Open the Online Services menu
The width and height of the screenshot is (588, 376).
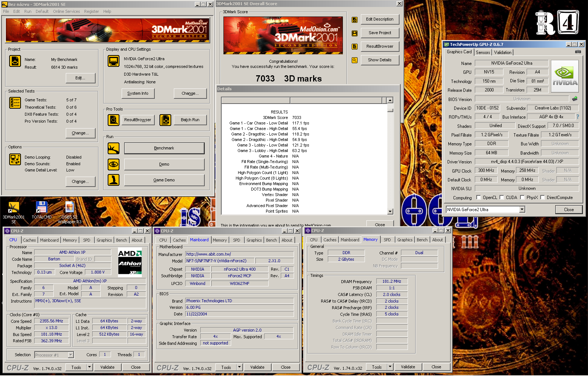[x=66, y=11]
